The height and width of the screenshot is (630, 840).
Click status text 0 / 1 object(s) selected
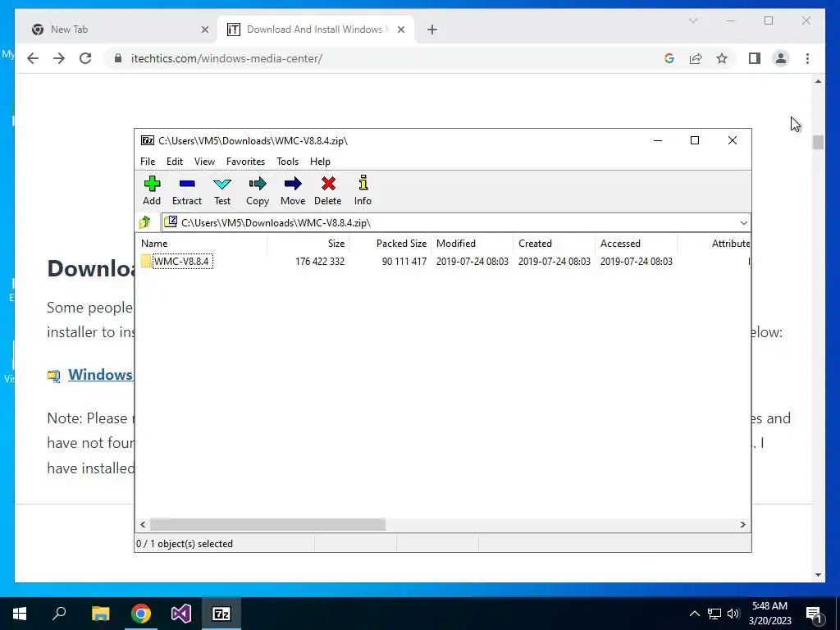(x=185, y=544)
